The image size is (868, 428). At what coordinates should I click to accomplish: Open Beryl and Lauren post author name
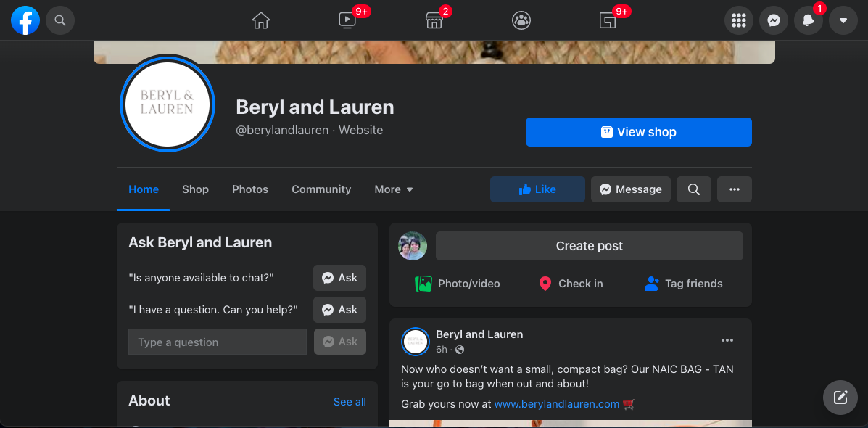pyautogui.click(x=479, y=334)
